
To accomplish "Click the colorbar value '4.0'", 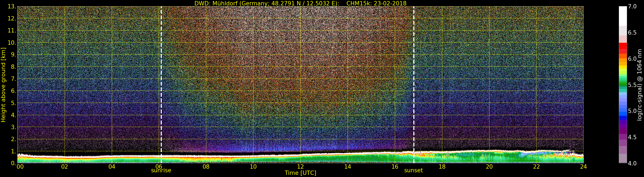I will coord(632,163).
